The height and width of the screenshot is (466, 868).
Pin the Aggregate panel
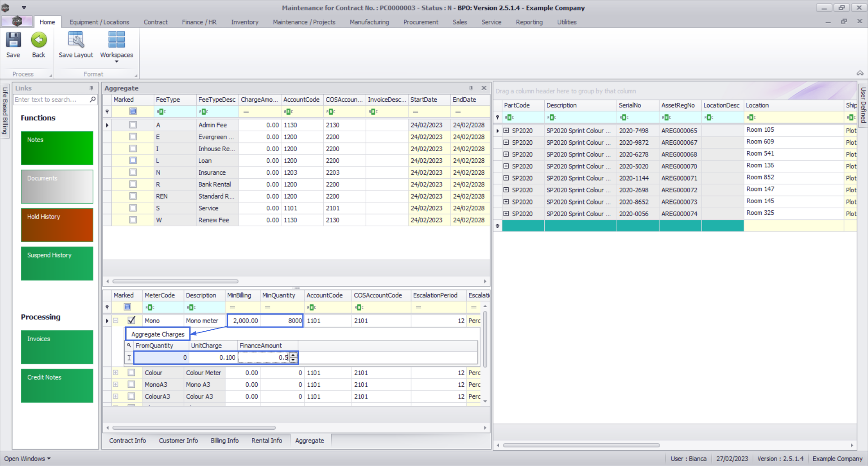pos(471,88)
